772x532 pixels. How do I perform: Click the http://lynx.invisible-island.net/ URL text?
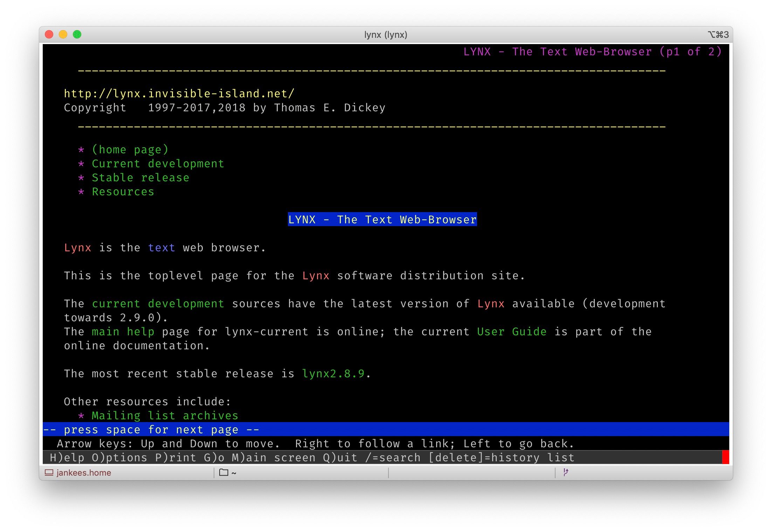179,94
